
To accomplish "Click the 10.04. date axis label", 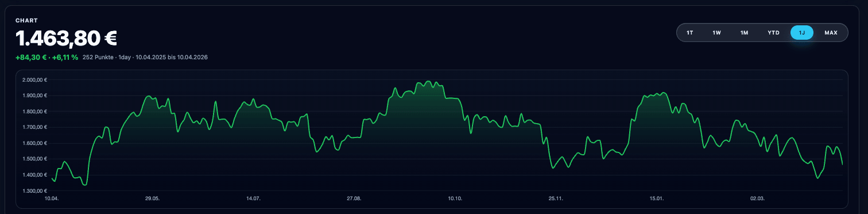I will point(52,198).
